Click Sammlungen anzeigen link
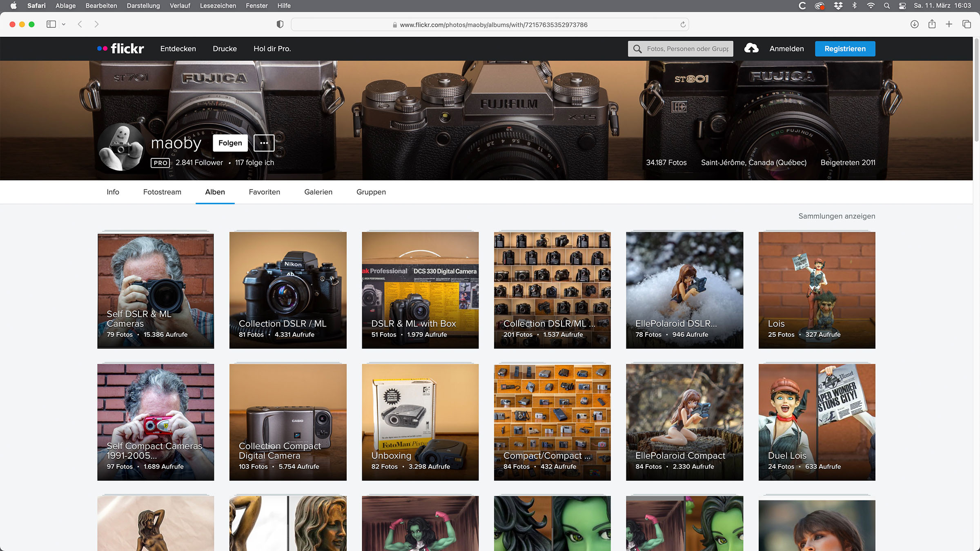The image size is (980, 551). click(837, 216)
